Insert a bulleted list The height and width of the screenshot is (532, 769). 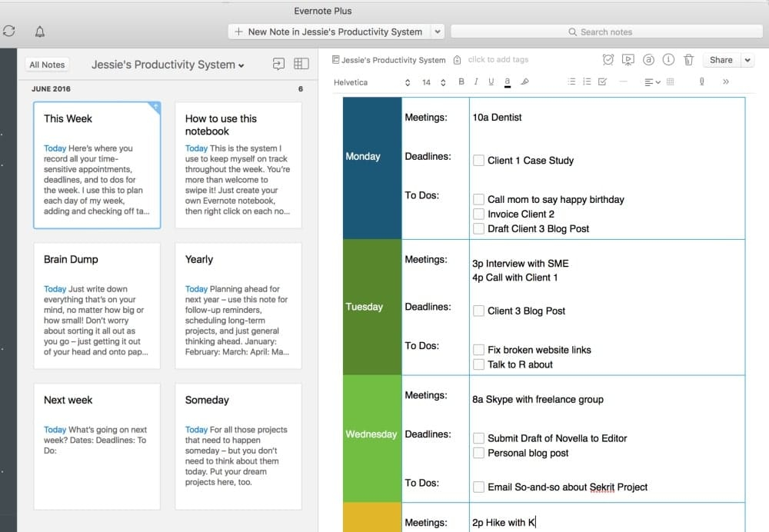pos(571,82)
